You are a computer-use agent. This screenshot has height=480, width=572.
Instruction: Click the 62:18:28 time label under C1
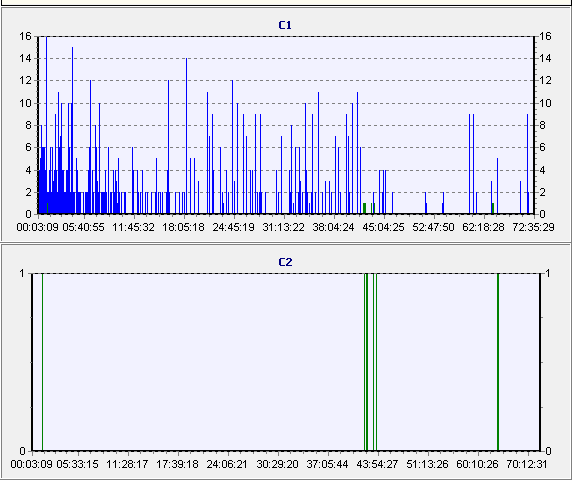pyautogui.click(x=483, y=227)
